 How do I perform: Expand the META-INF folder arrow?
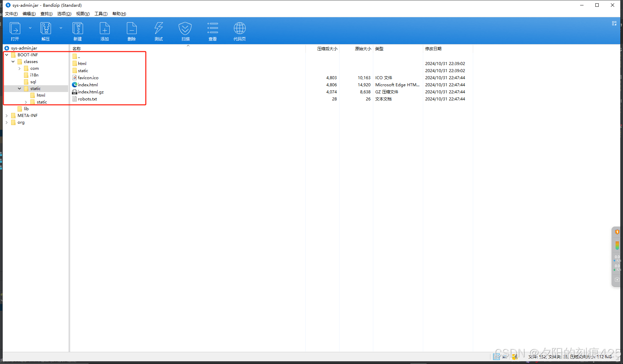(x=7, y=116)
